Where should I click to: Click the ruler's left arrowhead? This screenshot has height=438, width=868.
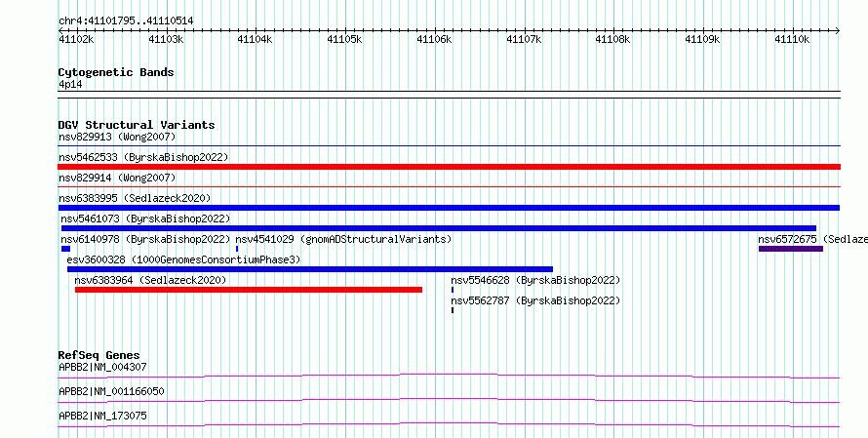[60, 30]
